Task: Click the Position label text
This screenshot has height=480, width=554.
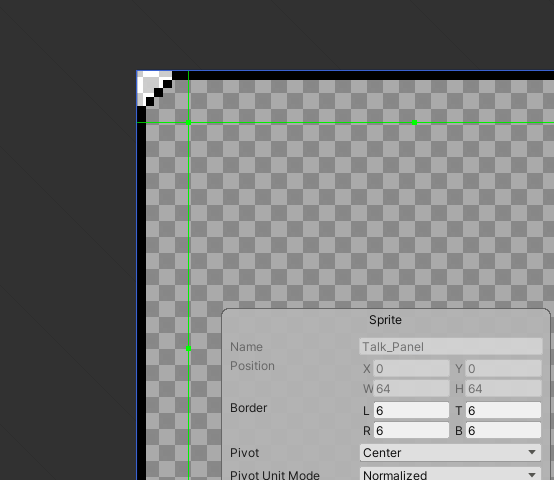Action: (x=252, y=366)
